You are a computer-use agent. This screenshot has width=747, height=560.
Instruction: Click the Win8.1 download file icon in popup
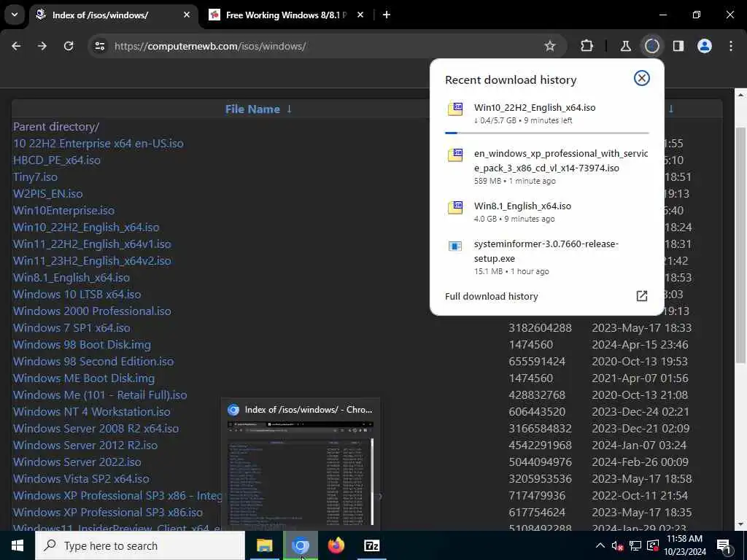[455, 208]
